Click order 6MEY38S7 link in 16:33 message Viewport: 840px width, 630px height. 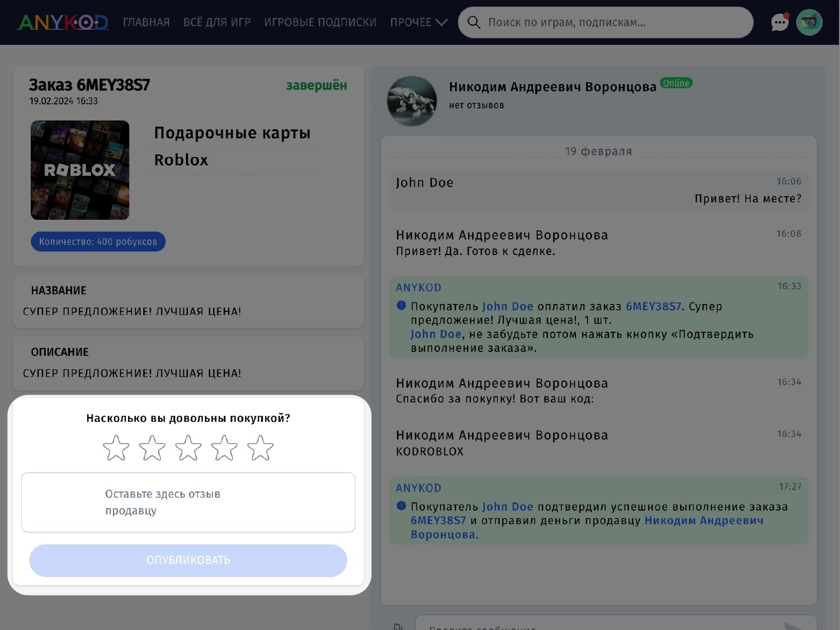[x=653, y=306]
